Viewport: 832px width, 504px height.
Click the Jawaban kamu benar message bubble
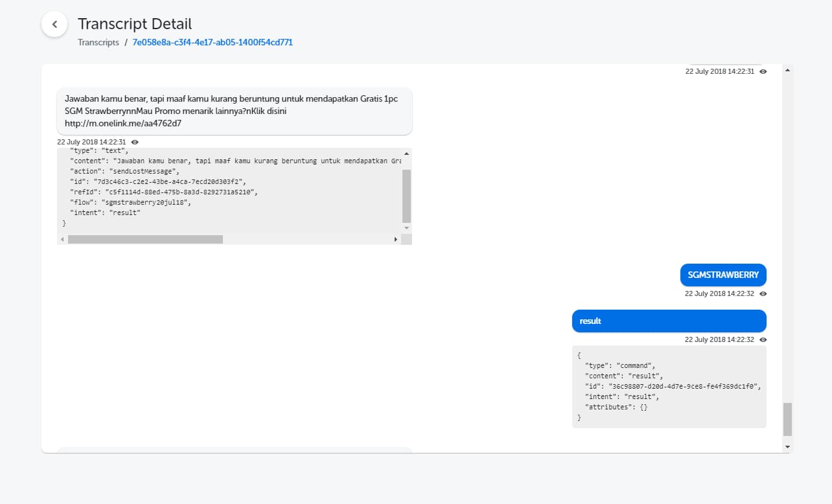(235, 111)
